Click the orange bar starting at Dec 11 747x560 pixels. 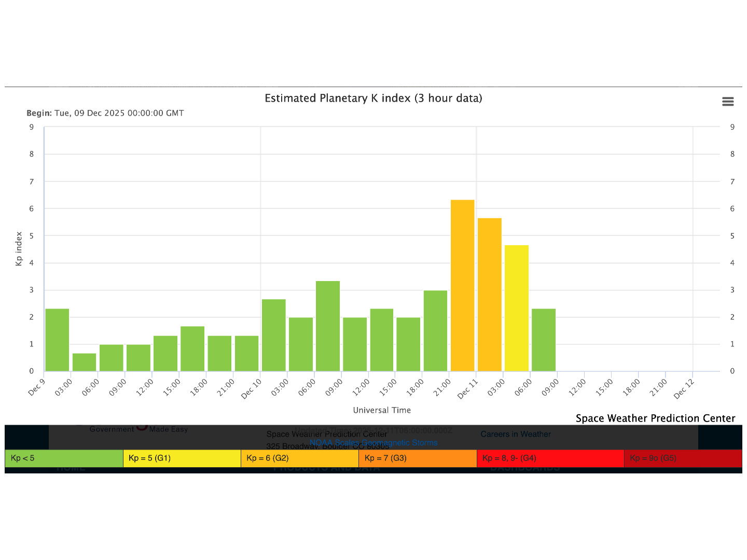(x=489, y=295)
